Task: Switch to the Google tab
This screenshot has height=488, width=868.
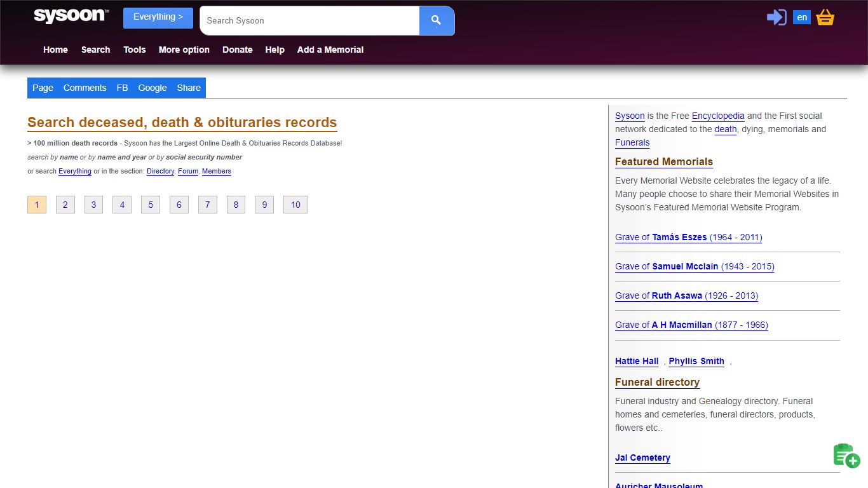Action: [x=153, y=88]
